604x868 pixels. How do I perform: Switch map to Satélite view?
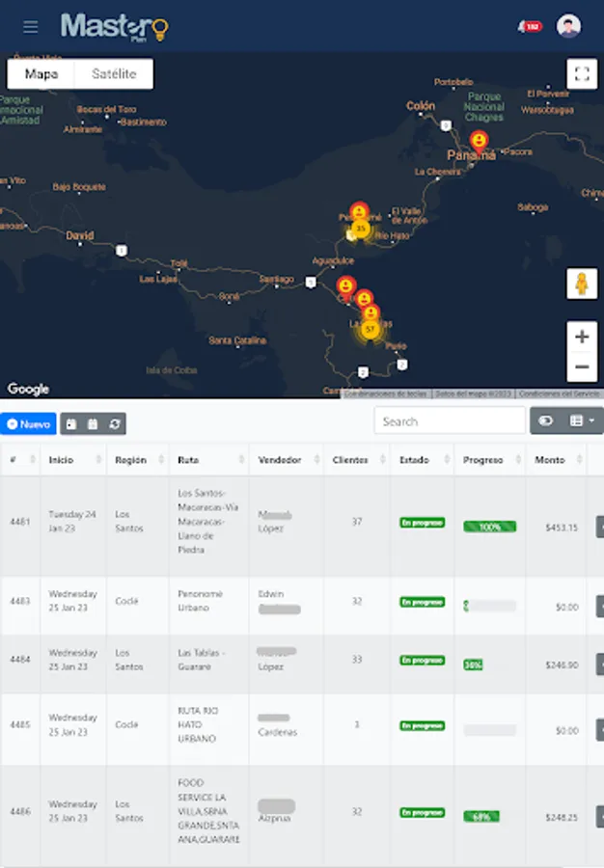click(114, 73)
